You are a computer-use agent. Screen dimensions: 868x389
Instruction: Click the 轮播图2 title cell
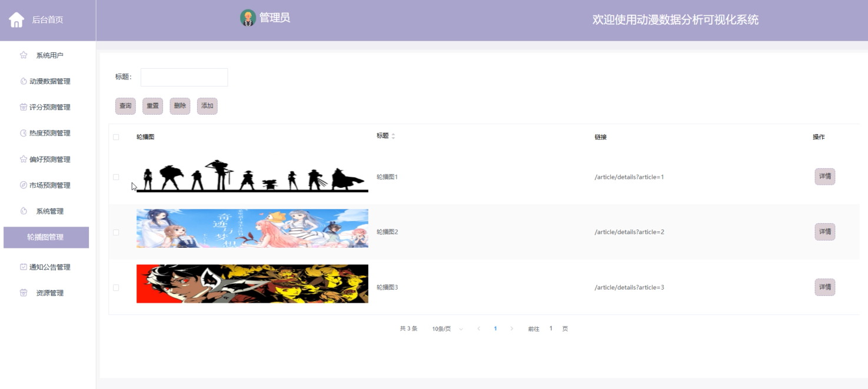pos(387,232)
